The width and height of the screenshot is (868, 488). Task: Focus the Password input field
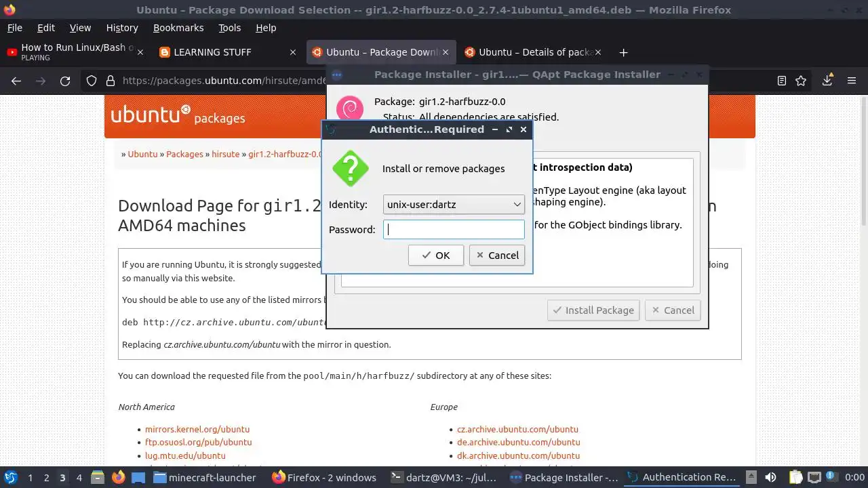(454, 229)
